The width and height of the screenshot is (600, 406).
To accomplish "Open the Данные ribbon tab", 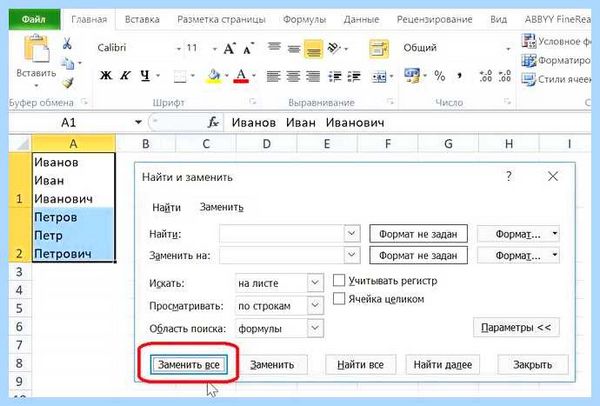I will pos(361,20).
